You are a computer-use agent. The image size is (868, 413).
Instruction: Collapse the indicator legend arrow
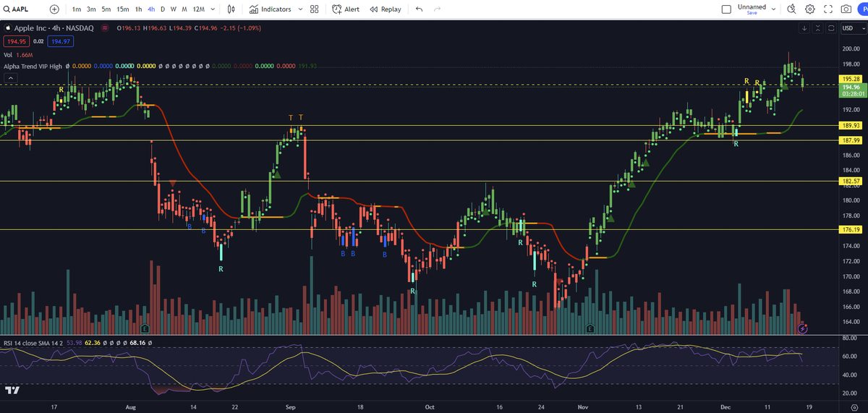click(x=10, y=77)
